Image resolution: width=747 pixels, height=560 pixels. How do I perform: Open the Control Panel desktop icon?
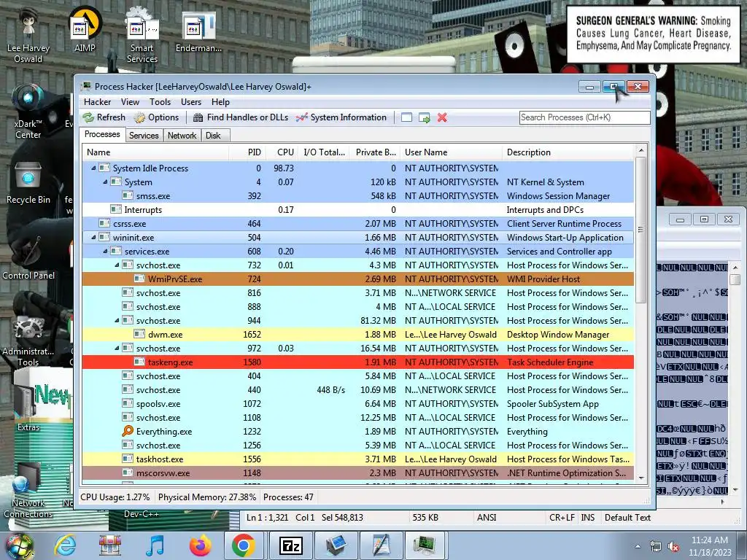[x=28, y=257]
